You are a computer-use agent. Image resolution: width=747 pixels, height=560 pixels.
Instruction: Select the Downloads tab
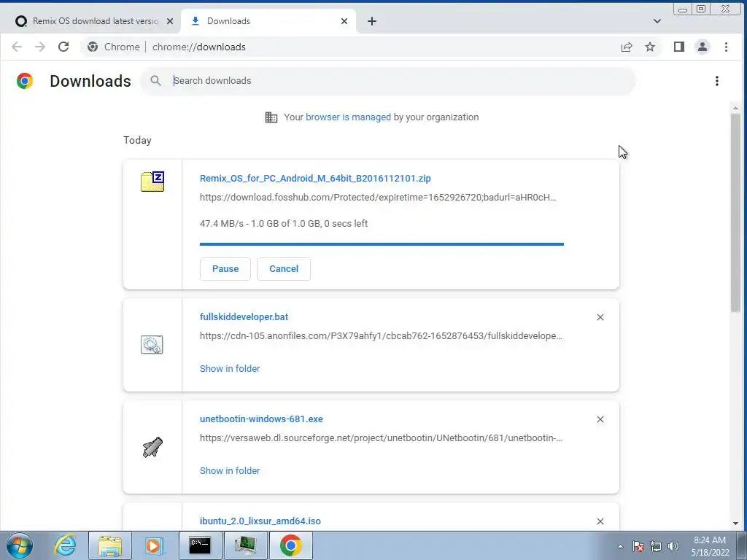coord(268,21)
